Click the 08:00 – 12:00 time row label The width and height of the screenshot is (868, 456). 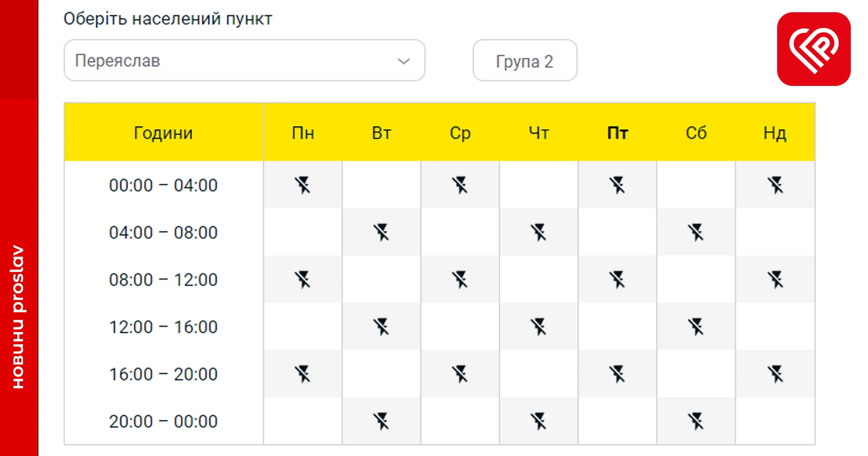(163, 280)
